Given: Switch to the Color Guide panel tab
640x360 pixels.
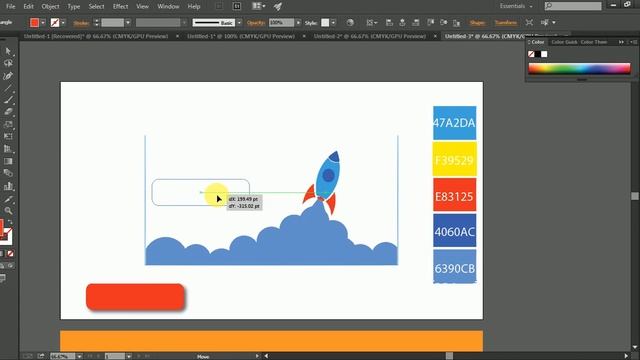Looking at the screenshot, I should [x=564, y=42].
